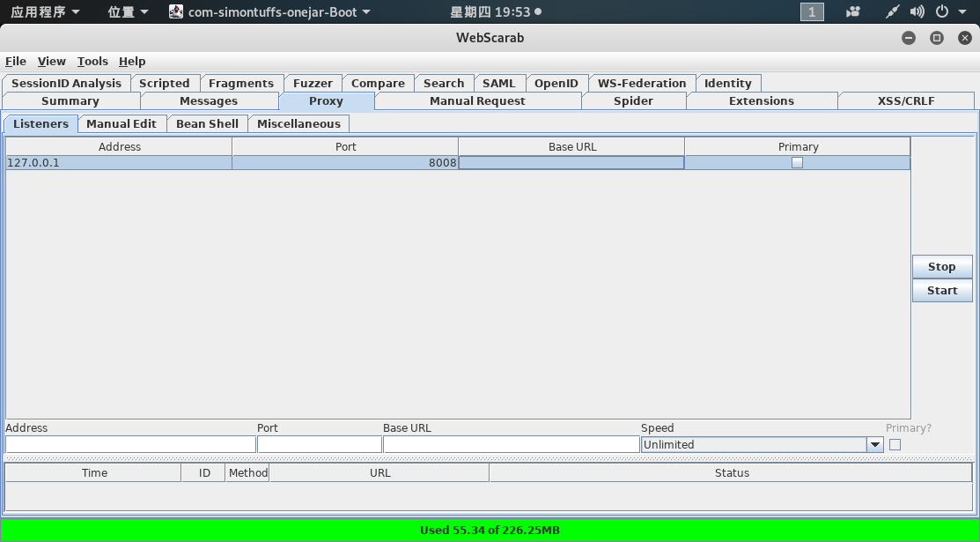The image size is (980, 542).
Task: Open the WS-Federation tab
Action: [x=642, y=83]
